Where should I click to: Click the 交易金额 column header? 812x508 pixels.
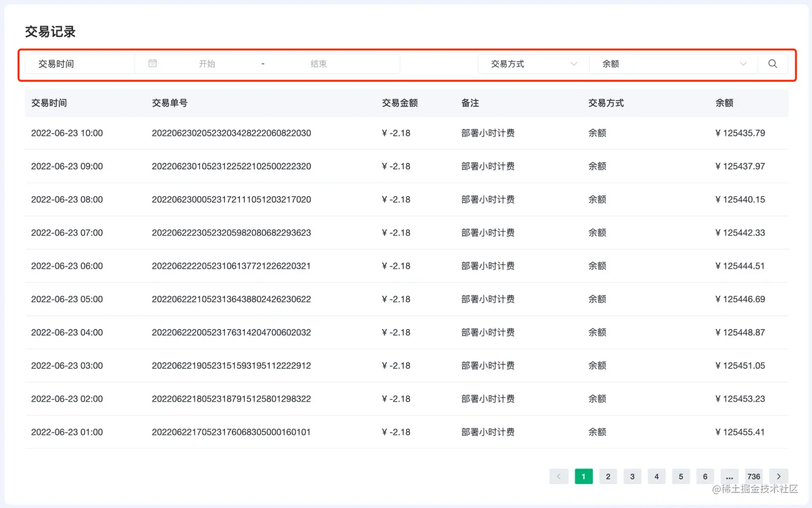click(400, 103)
